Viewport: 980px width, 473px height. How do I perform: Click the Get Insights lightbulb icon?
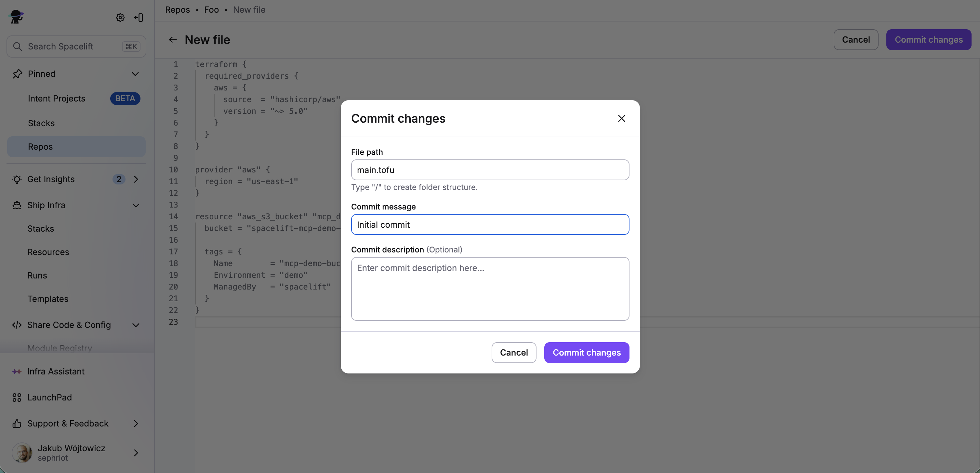point(17,179)
